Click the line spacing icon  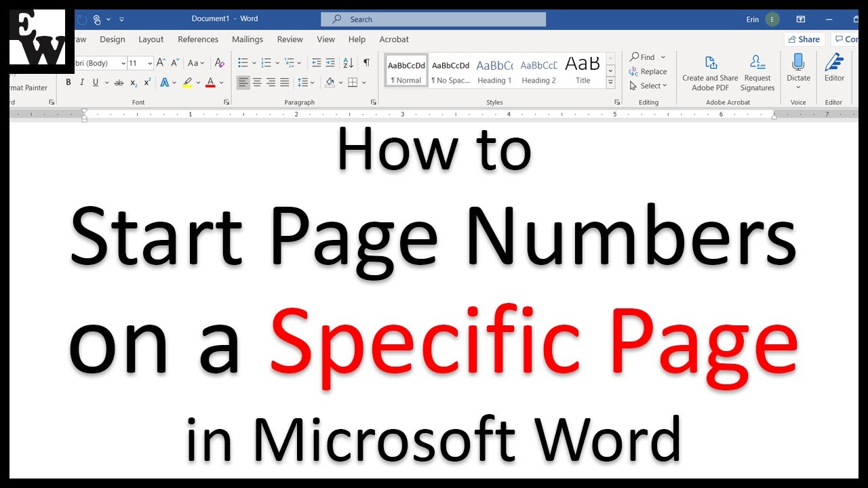[302, 83]
